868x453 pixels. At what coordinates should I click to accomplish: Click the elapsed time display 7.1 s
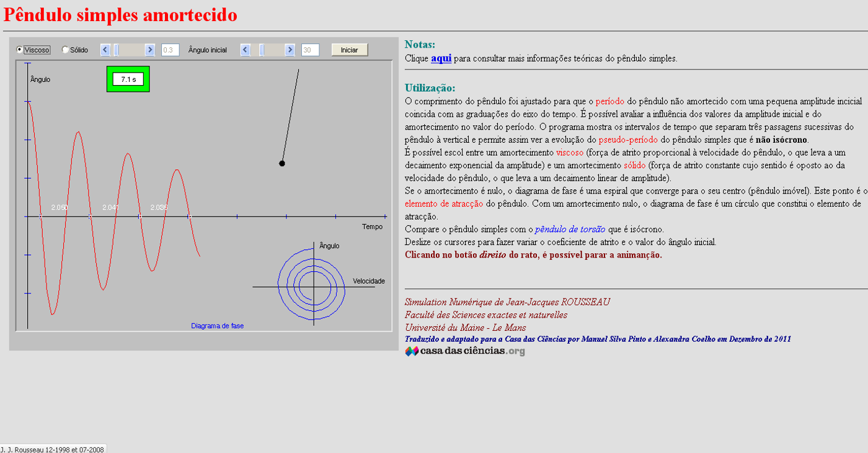pos(128,79)
